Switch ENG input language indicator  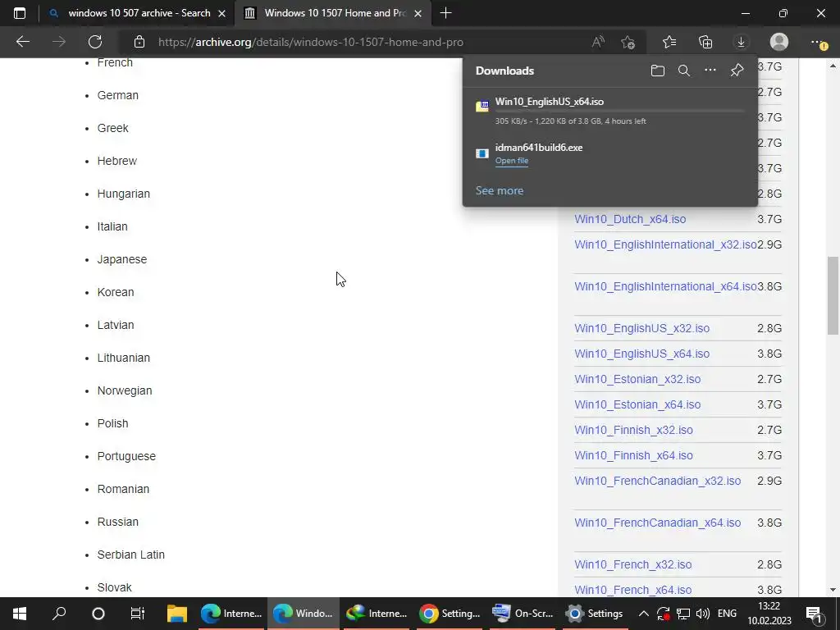tap(727, 614)
